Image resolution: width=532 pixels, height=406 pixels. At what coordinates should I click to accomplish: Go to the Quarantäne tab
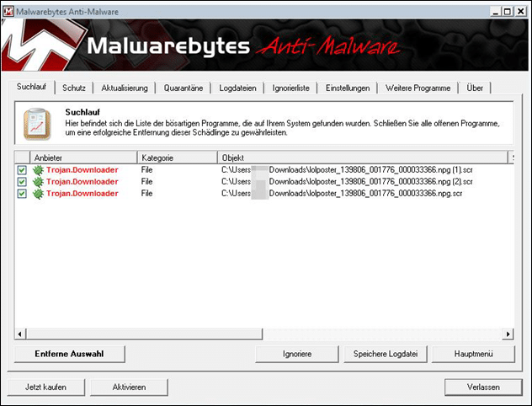[x=184, y=88]
